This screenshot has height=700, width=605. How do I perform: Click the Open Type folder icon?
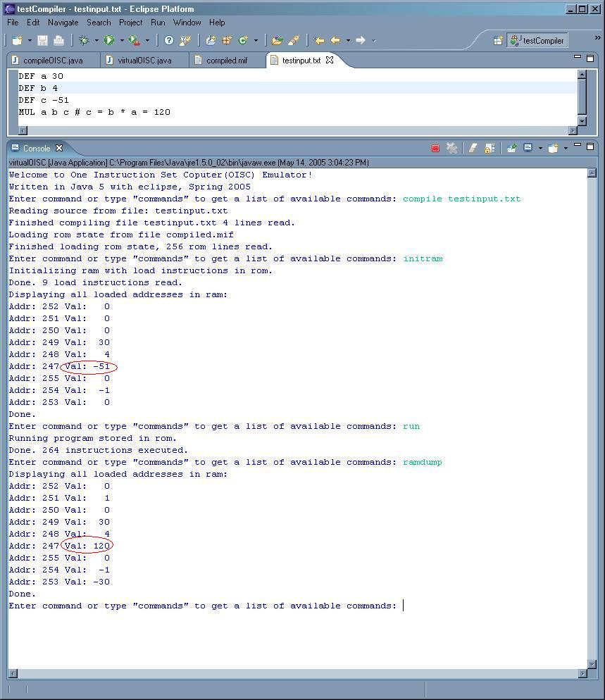click(x=277, y=41)
